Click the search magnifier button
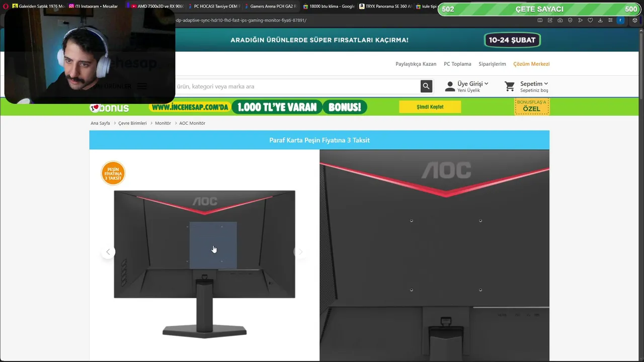Screen dimensions: 644x362 (426, 86)
